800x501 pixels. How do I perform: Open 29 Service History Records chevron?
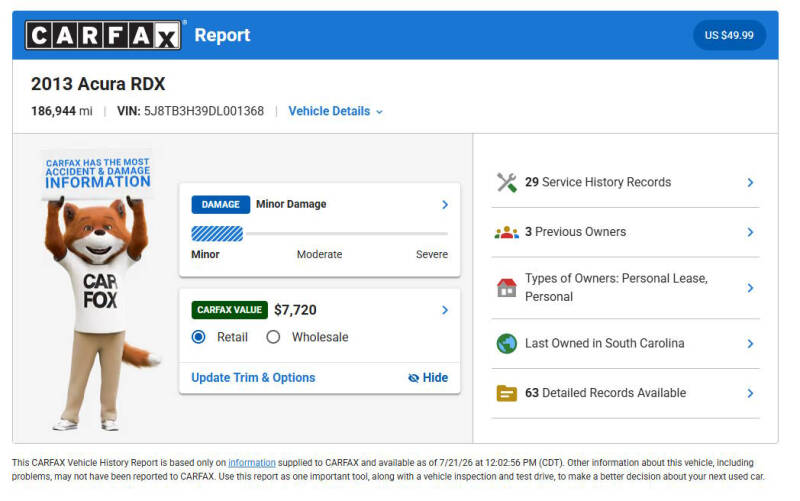point(751,183)
